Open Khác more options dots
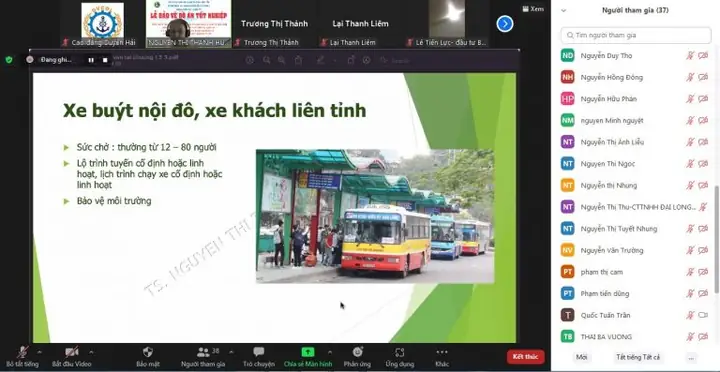 coord(442,352)
